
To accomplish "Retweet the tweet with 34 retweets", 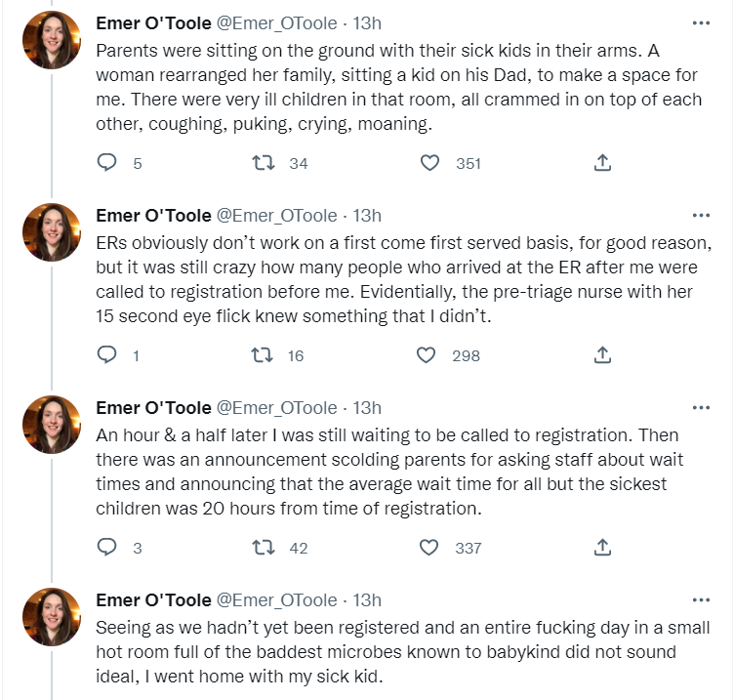I will tap(261, 163).
